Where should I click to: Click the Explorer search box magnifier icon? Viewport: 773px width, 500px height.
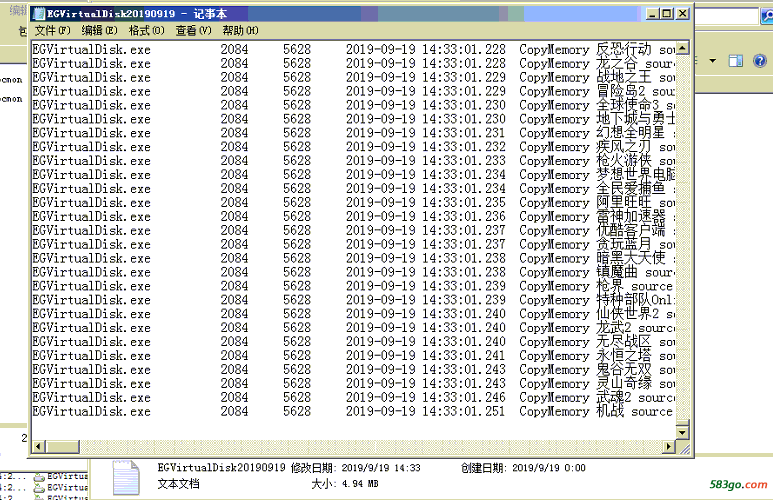[767, 16]
